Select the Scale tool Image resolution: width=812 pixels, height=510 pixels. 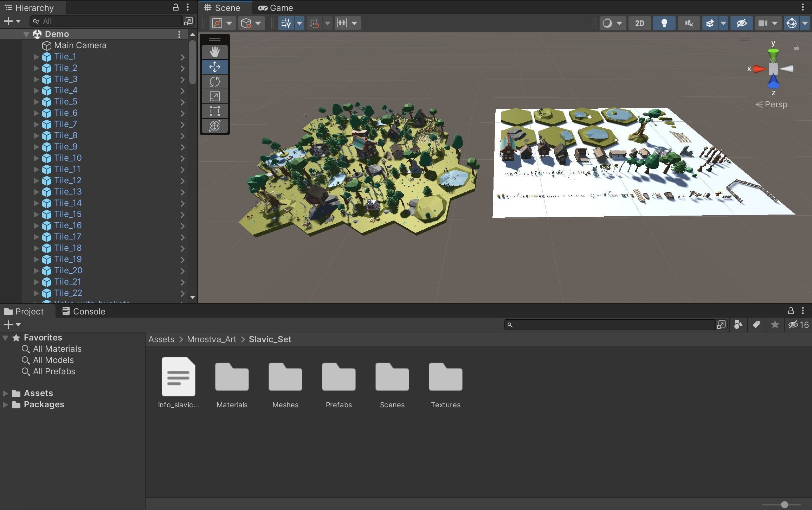tap(215, 96)
